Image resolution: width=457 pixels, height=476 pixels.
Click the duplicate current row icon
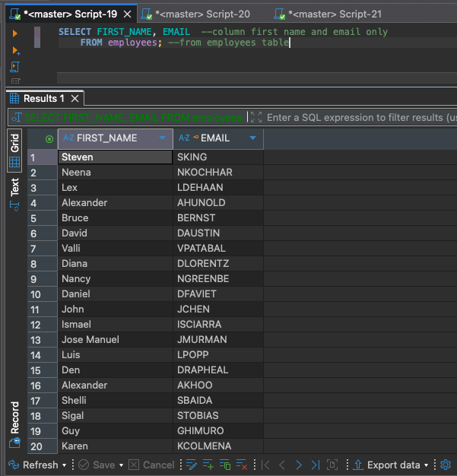pyautogui.click(x=225, y=465)
